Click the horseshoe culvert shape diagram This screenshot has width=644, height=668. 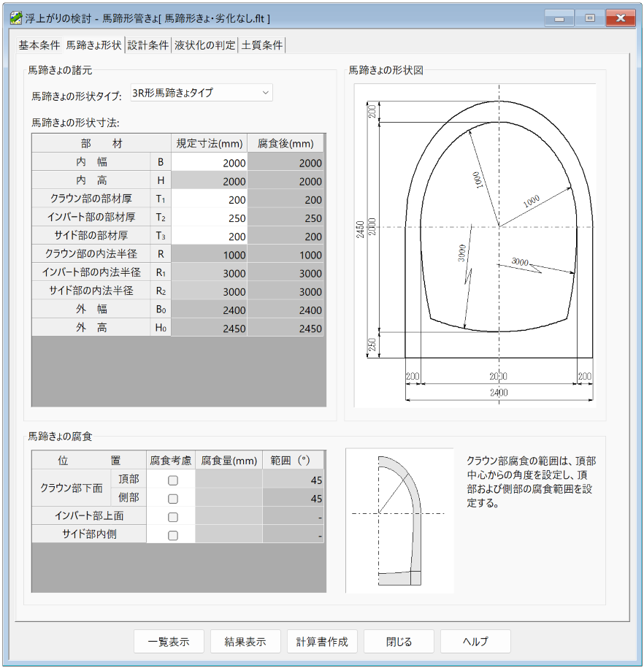[x=475, y=245]
